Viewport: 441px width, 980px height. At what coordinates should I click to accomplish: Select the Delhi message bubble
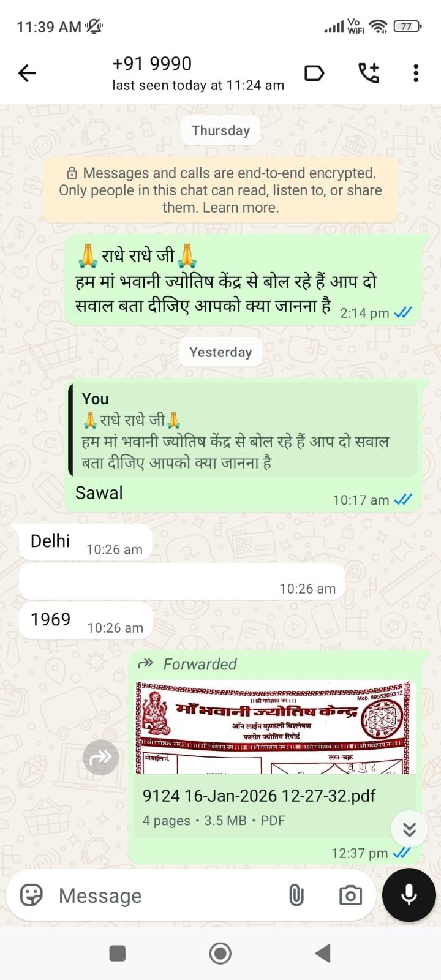tap(86, 541)
